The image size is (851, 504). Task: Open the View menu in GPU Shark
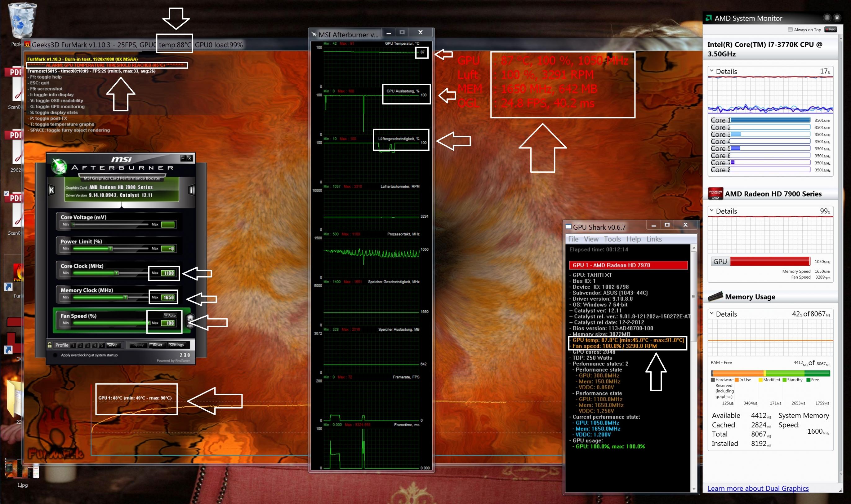591,239
